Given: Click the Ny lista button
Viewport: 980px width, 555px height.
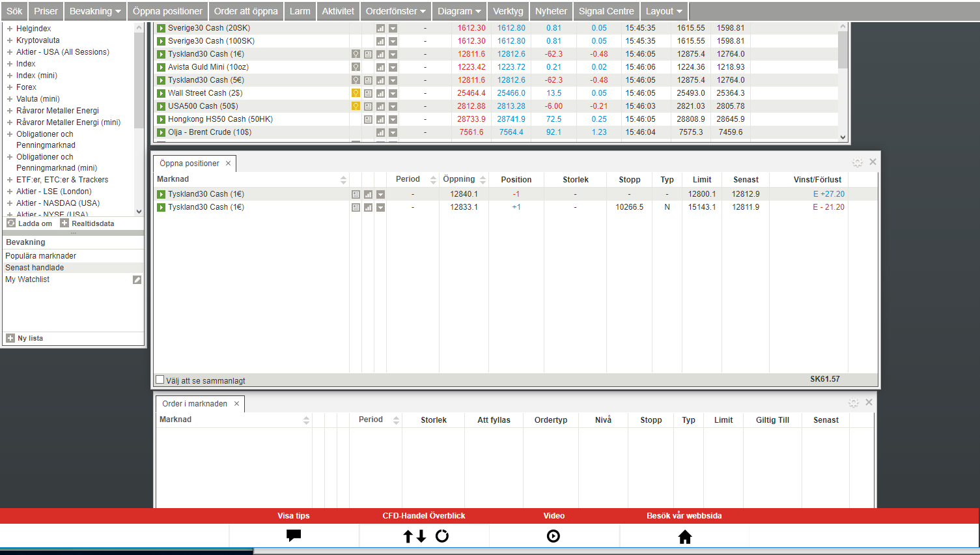Looking at the screenshot, I should [x=25, y=338].
